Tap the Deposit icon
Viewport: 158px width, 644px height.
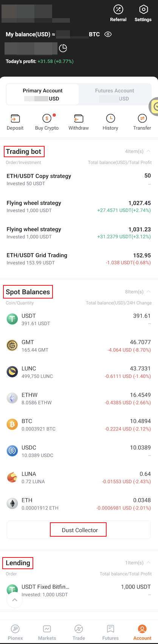15,119
